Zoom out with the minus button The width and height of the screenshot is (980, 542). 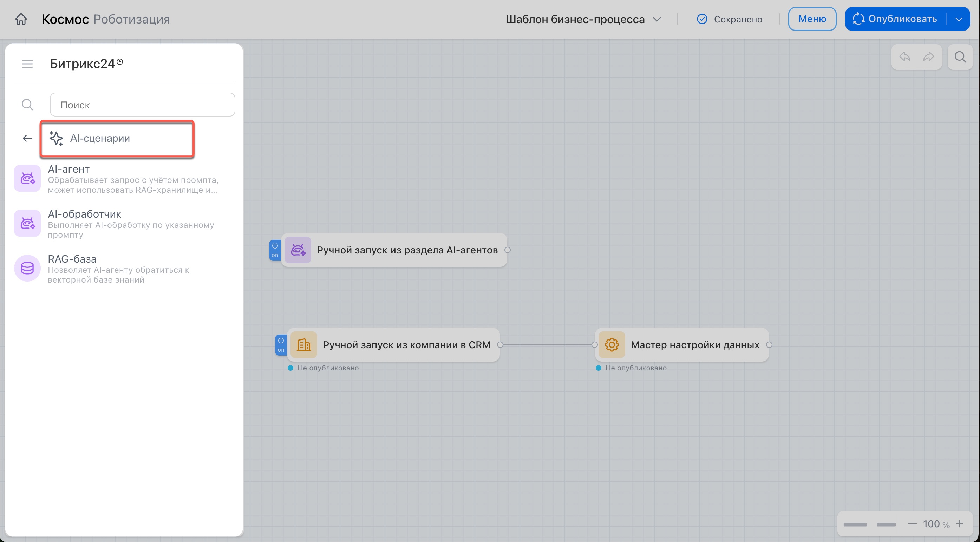[912, 524]
